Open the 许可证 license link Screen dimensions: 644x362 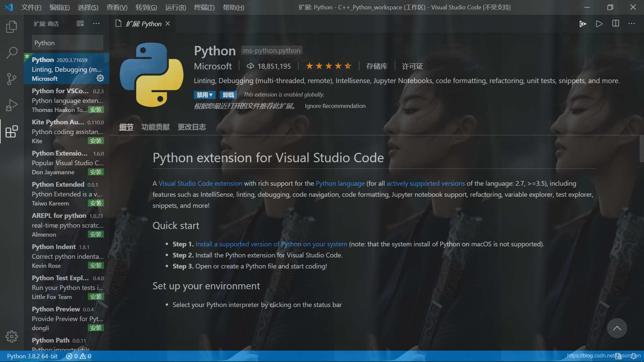point(413,66)
